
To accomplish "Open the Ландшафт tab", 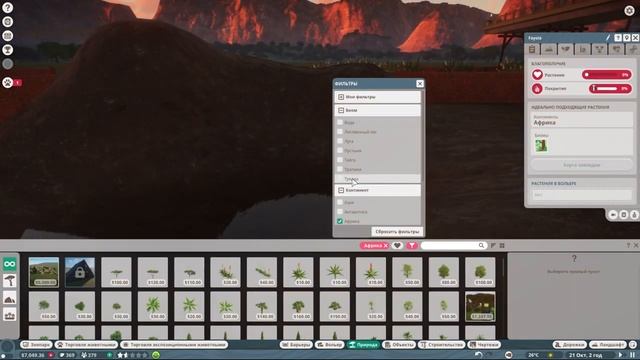I will pos(608,344).
